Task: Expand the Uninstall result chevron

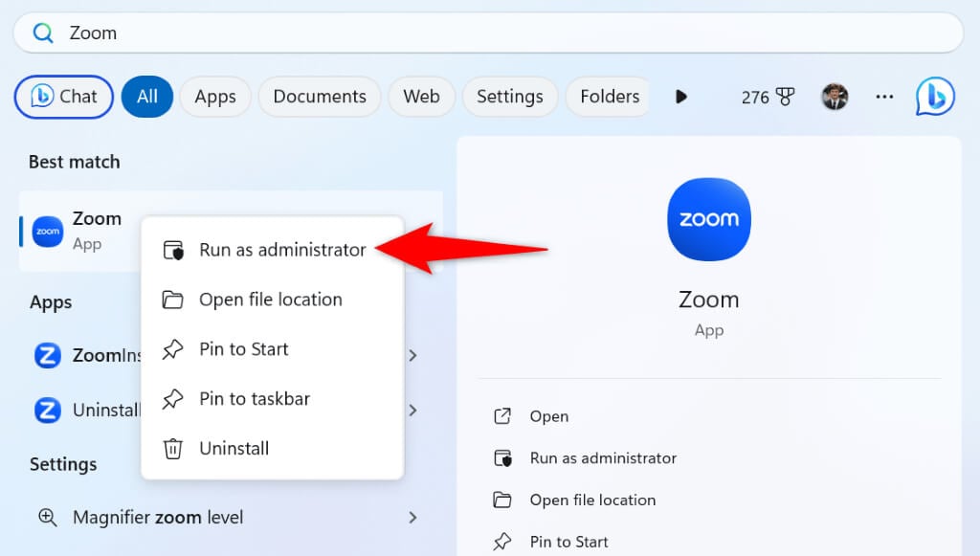Action: (x=412, y=411)
